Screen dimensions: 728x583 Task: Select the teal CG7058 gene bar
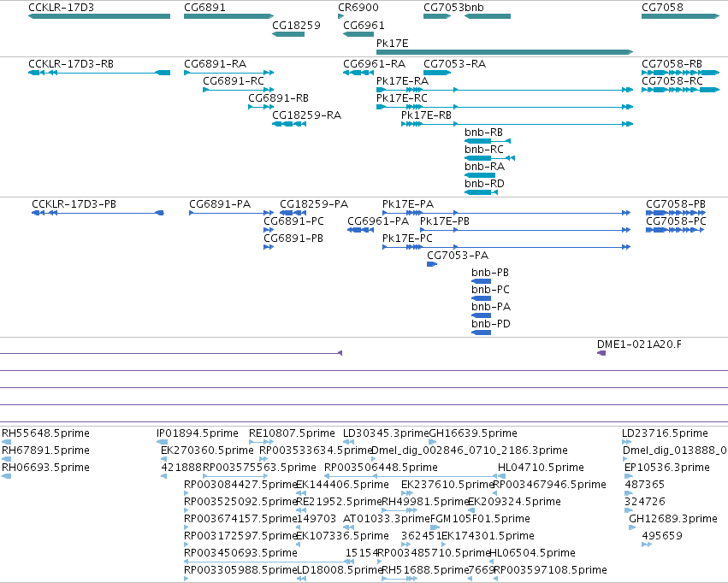[680, 16]
